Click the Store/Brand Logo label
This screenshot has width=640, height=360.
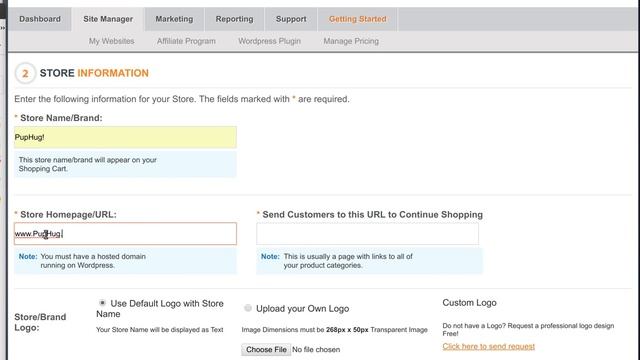coord(40,322)
